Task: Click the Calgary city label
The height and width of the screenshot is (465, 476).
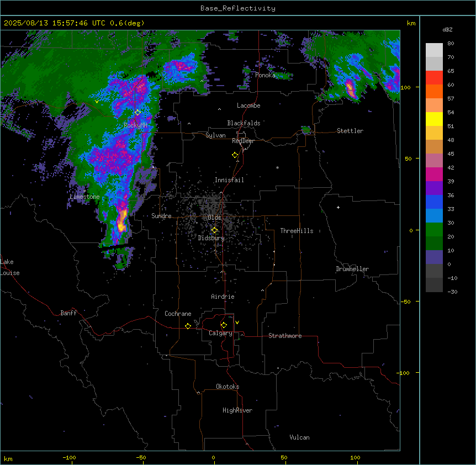Action: [220, 333]
